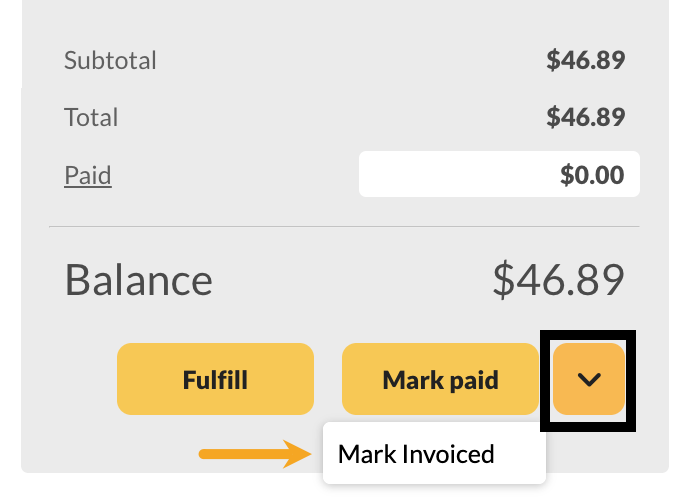Click the Subtotal amount $46.89
Screen dimensions: 692x504
click(585, 60)
